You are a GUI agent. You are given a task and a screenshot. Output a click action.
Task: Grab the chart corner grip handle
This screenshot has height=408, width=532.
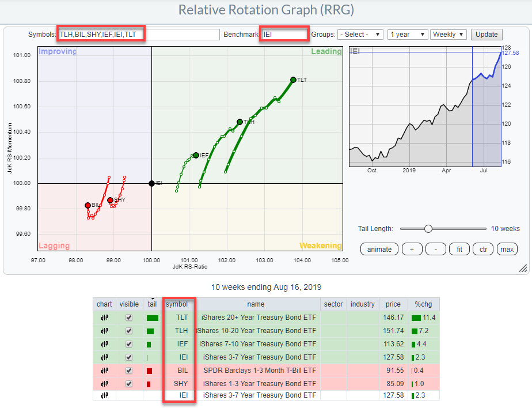[523, 269]
